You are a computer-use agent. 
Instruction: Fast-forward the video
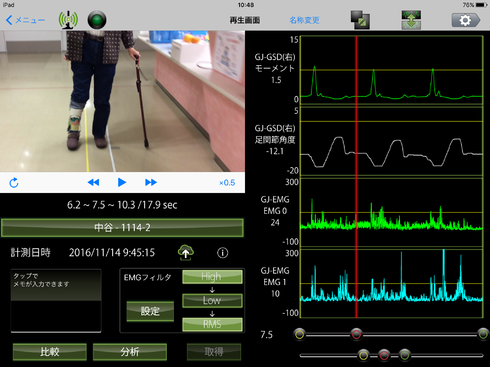151,182
